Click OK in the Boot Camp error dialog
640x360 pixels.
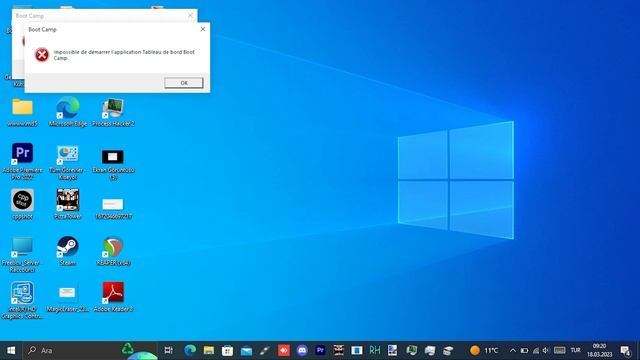[184, 83]
